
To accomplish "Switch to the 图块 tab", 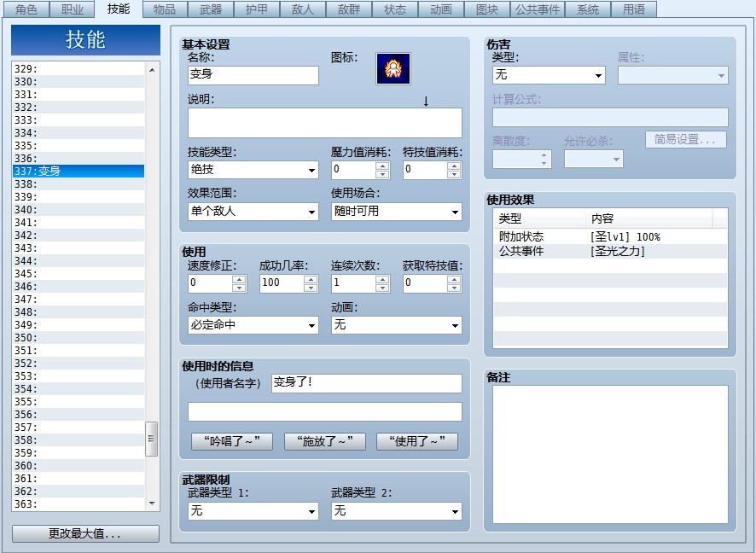I will 487,9.
